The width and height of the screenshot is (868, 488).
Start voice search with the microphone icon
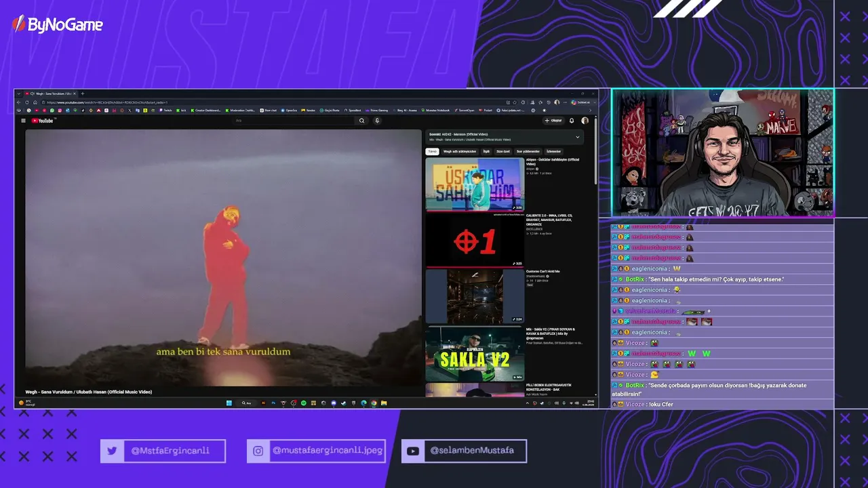pyautogui.click(x=377, y=121)
